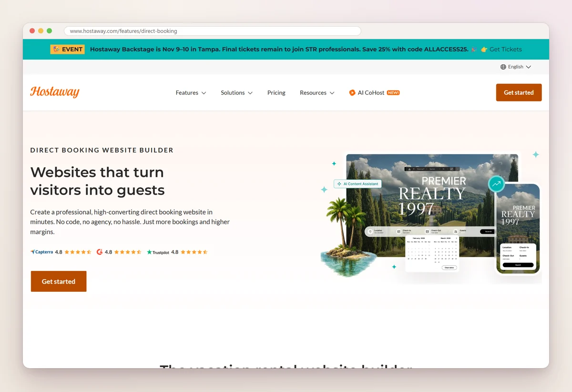The width and height of the screenshot is (572, 392).
Task: Click the G2 star rating
Action: point(128,252)
